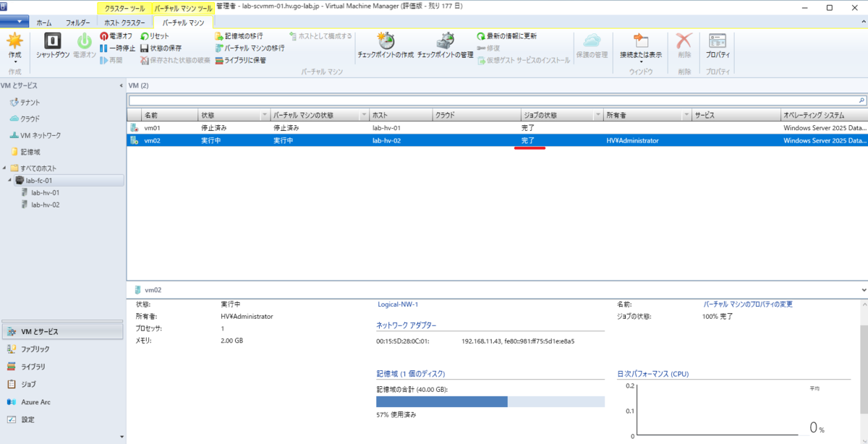The width and height of the screenshot is (868, 444).
Task: Click 一時停止 (pause) in ribbon
Action: [x=117, y=48]
